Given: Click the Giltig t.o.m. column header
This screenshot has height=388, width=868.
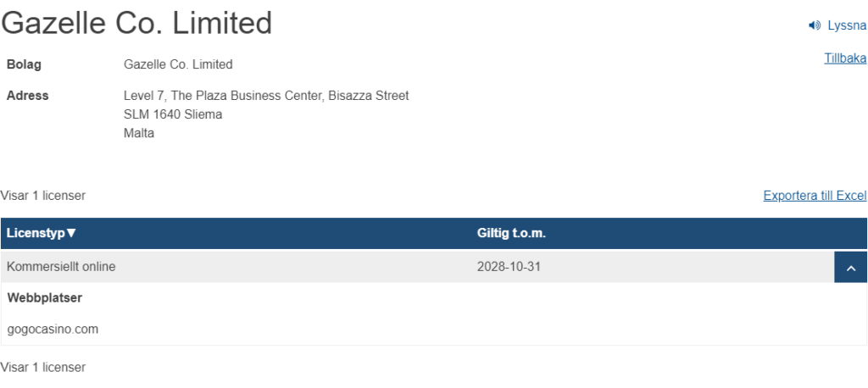Looking at the screenshot, I should click(511, 233).
